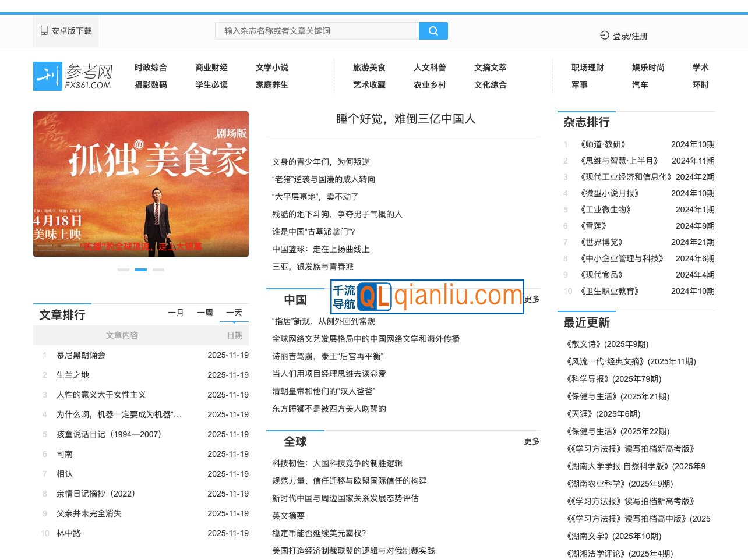Open the 旅游美食 navigation entry

tap(369, 68)
